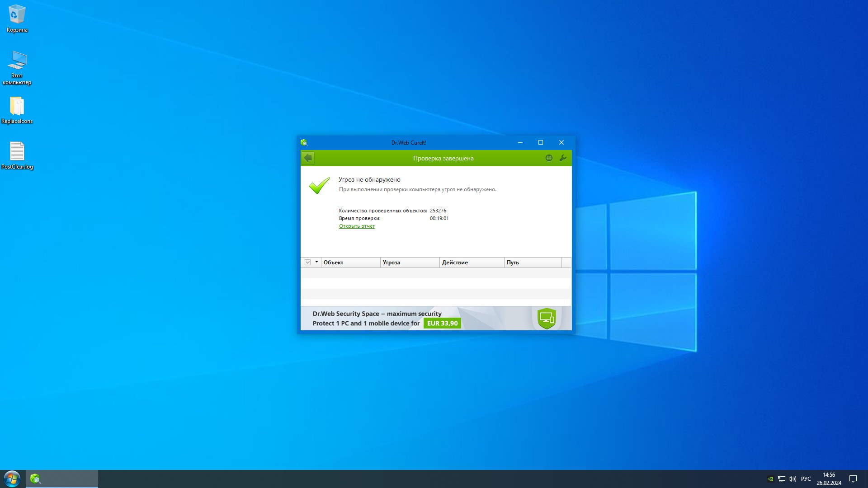Click the green back arrow button

(308, 158)
